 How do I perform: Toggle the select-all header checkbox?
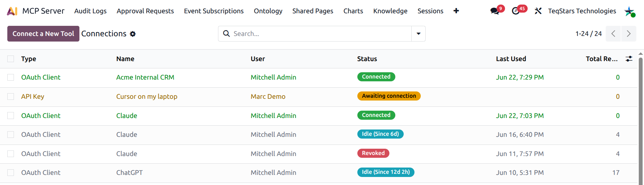[11, 59]
